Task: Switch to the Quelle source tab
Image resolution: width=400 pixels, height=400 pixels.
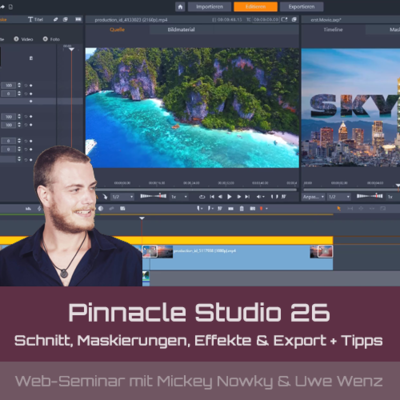Action: click(117, 30)
